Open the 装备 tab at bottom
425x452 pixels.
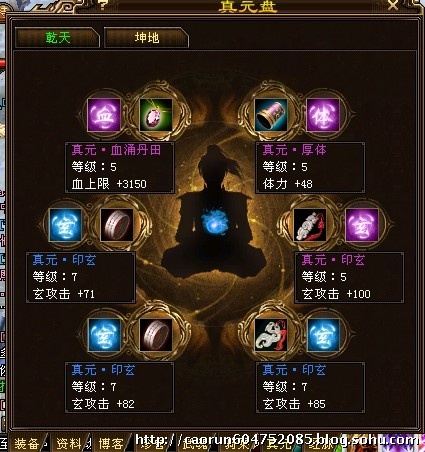pos(27,443)
